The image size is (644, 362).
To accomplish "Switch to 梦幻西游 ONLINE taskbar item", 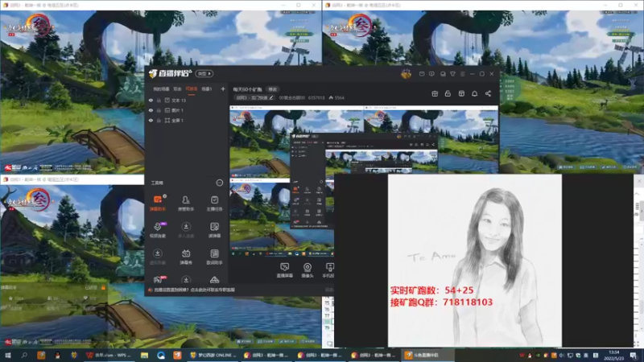I will 213,356.
